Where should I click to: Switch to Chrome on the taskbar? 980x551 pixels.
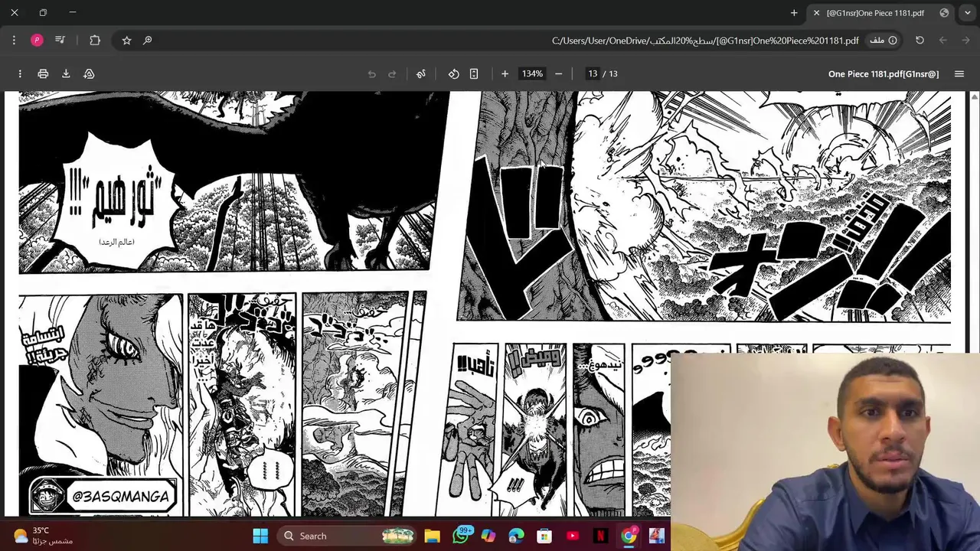click(x=629, y=536)
